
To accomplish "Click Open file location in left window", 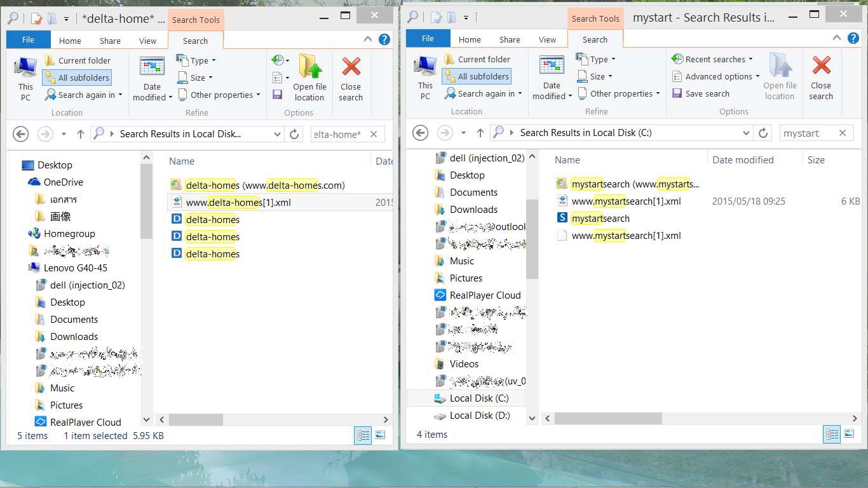I will click(x=309, y=79).
